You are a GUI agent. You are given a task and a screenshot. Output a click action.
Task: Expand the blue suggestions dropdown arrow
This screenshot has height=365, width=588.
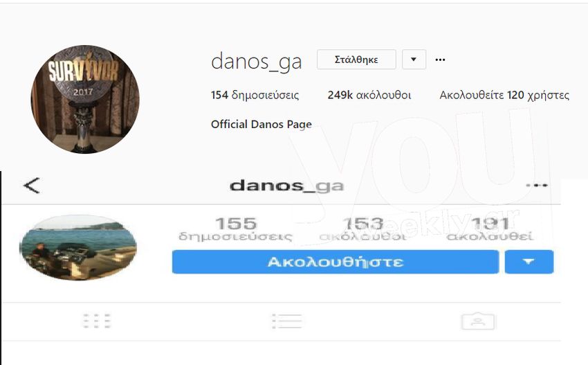[x=529, y=262]
